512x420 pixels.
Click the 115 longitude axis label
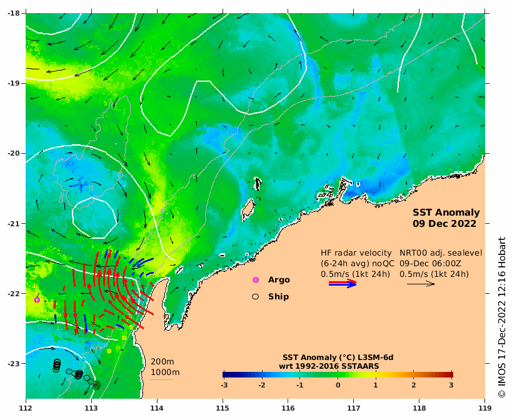[223, 408]
